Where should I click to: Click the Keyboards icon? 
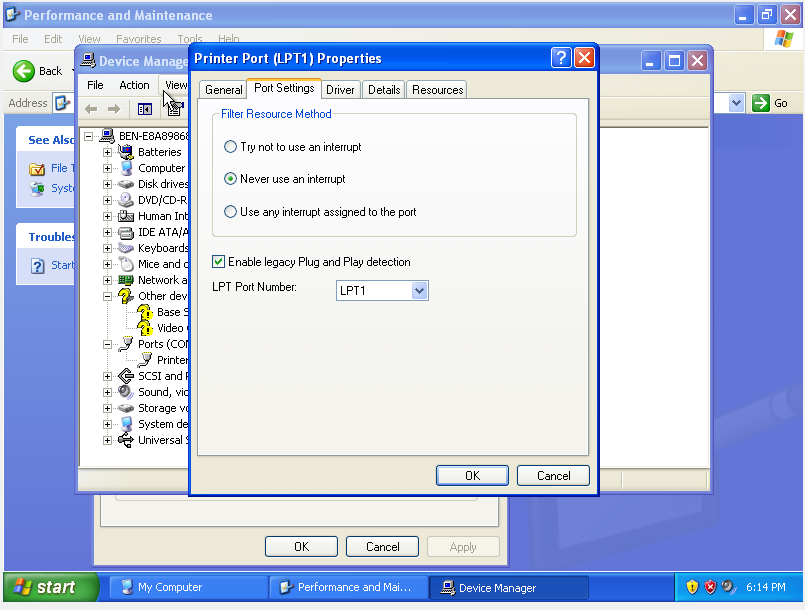(126, 248)
